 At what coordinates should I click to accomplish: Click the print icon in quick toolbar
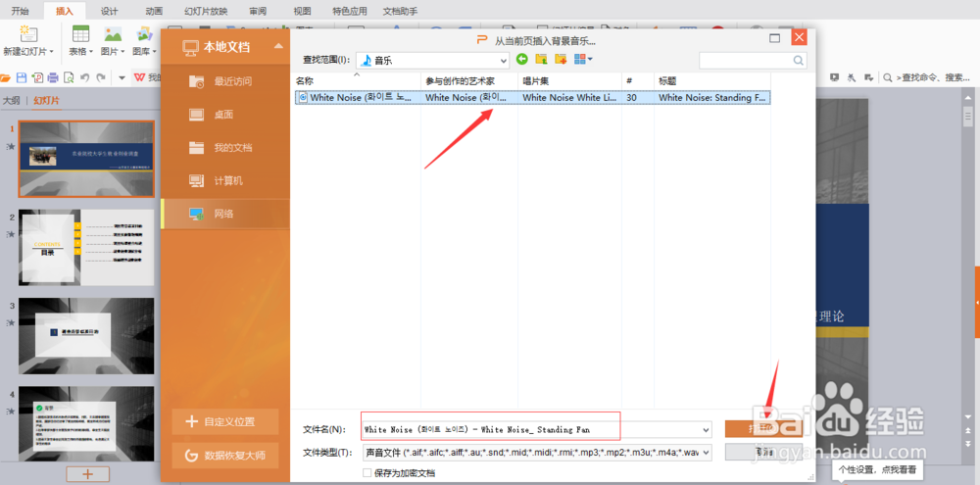[x=53, y=78]
